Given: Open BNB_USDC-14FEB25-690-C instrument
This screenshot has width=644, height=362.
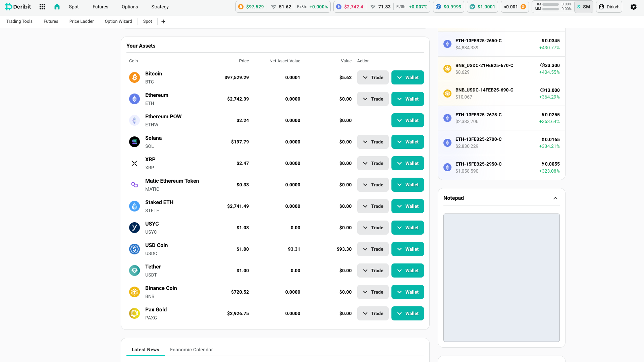Looking at the screenshot, I should pyautogui.click(x=501, y=94).
